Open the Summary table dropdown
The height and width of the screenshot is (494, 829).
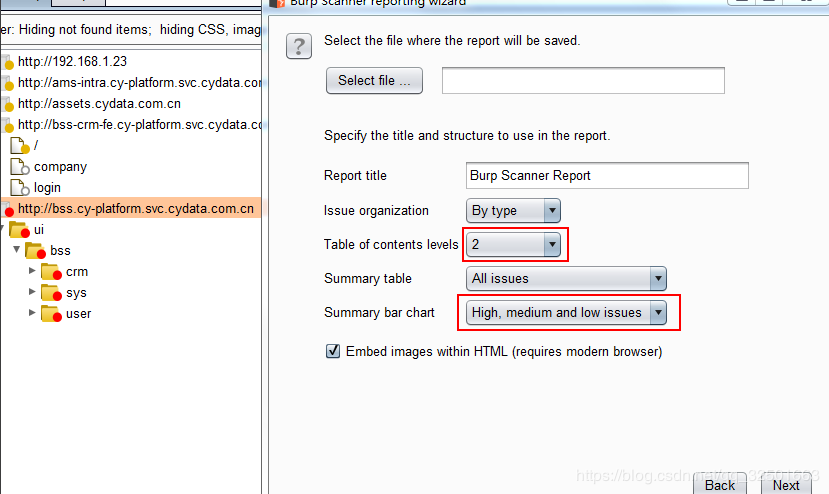[566, 279]
